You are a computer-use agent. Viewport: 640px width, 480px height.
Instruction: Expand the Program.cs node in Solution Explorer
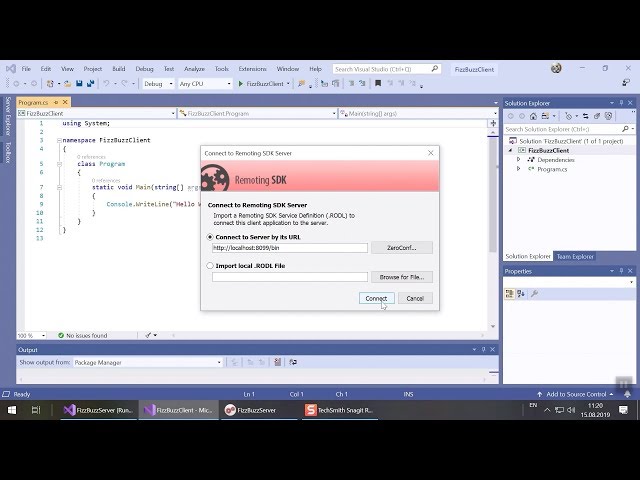519,169
